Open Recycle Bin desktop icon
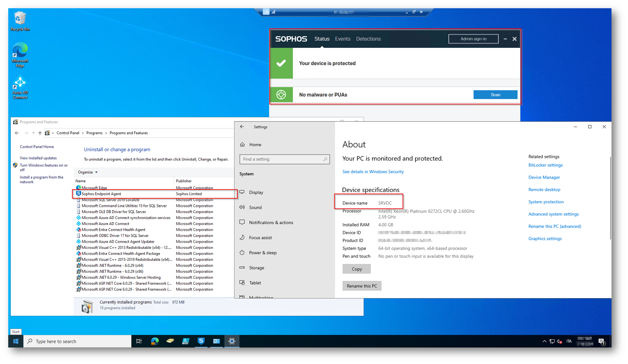Viewport: 628px width, 364px height. (20, 21)
